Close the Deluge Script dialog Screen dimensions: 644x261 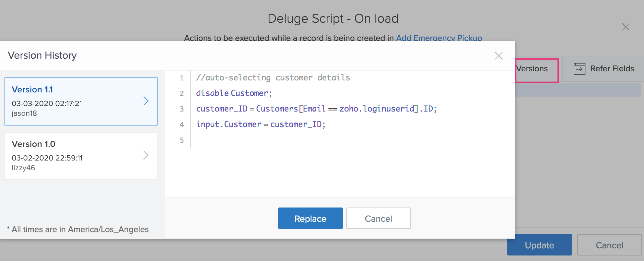click(626, 27)
